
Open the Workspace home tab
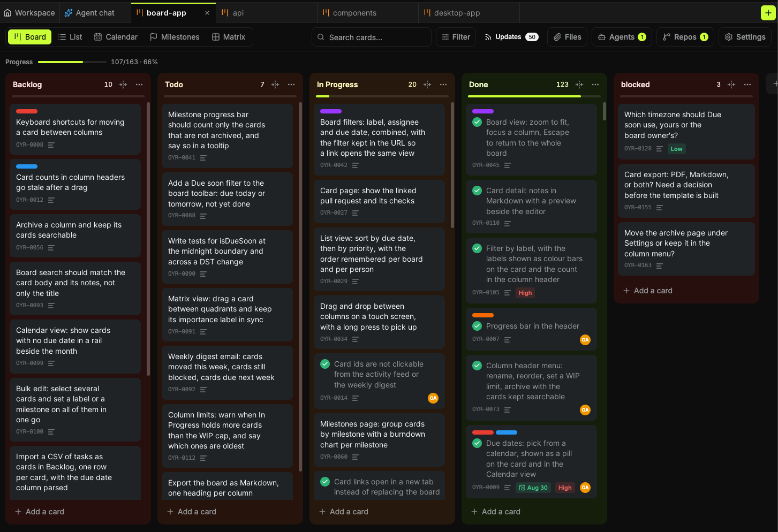[29, 13]
